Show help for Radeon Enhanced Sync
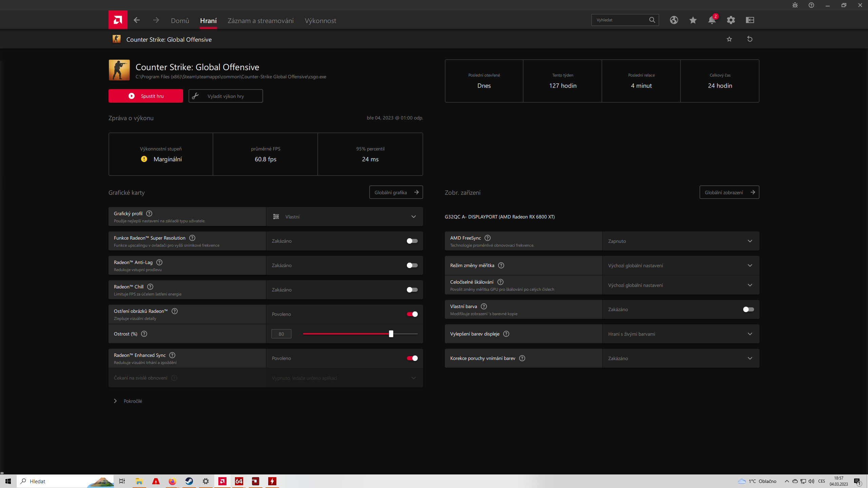The width and height of the screenshot is (868, 488). (172, 355)
